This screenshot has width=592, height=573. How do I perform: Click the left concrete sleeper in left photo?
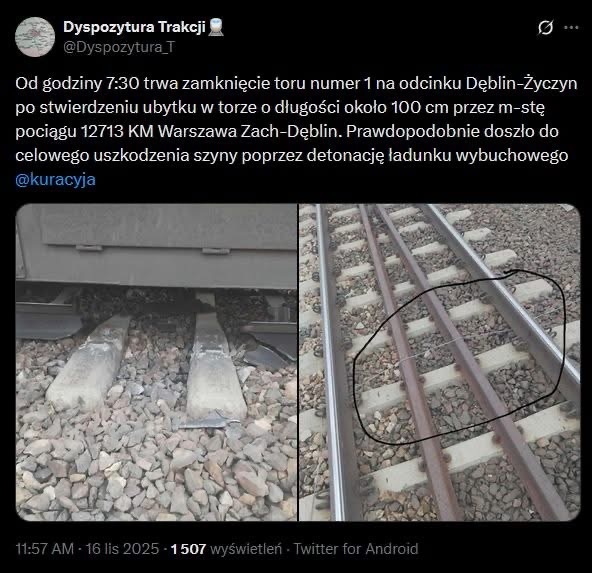click(x=88, y=362)
